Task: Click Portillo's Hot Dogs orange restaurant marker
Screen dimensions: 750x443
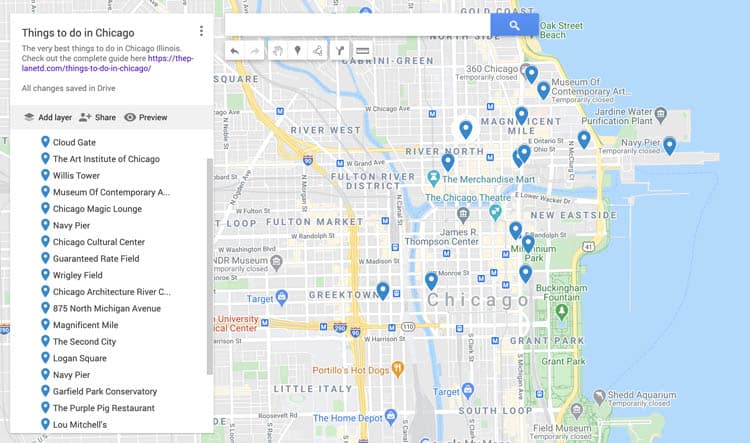Action: click(398, 369)
